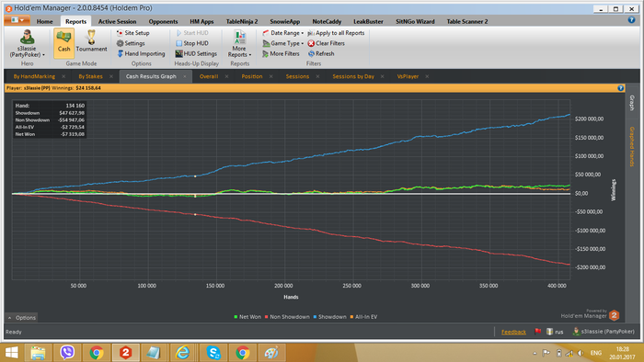Image resolution: width=644 pixels, height=362 pixels.
Task: Toggle the Non Showdown legend entry
Action: click(287, 317)
